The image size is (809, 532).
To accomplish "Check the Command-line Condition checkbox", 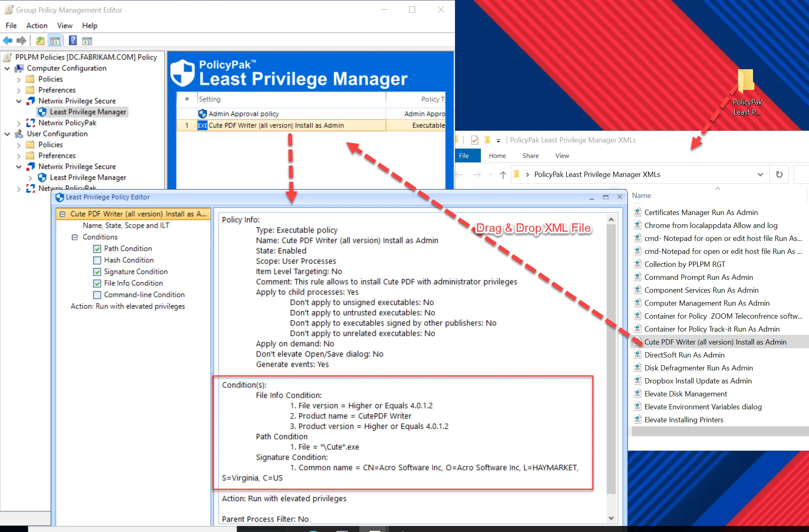I will [97, 295].
